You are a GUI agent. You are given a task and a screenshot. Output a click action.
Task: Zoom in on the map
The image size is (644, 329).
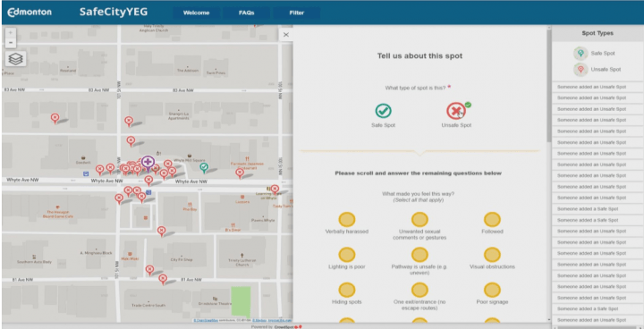(11, 32)
